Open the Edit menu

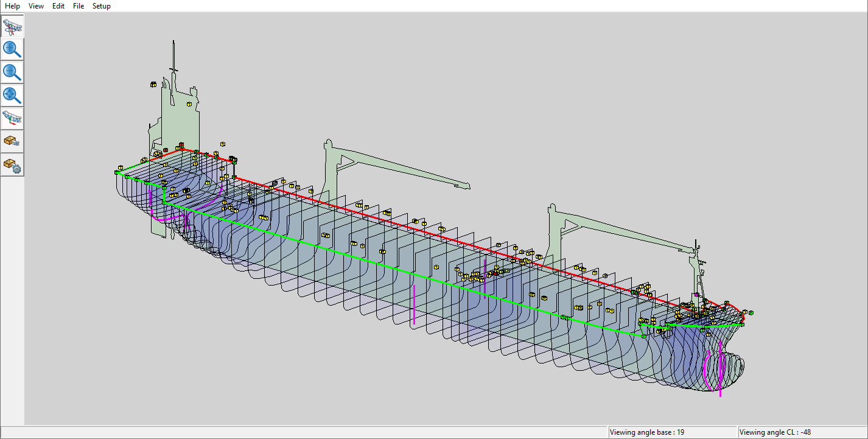click(x=58, y=6)
